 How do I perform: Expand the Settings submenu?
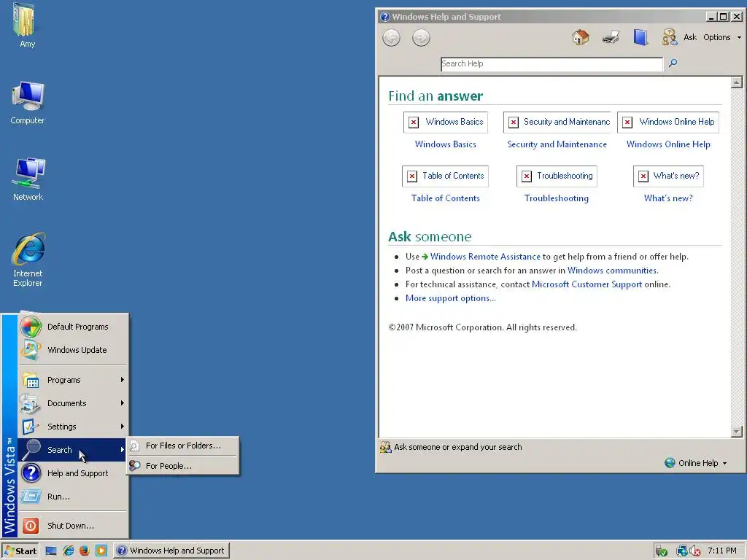tap(74, 427)
